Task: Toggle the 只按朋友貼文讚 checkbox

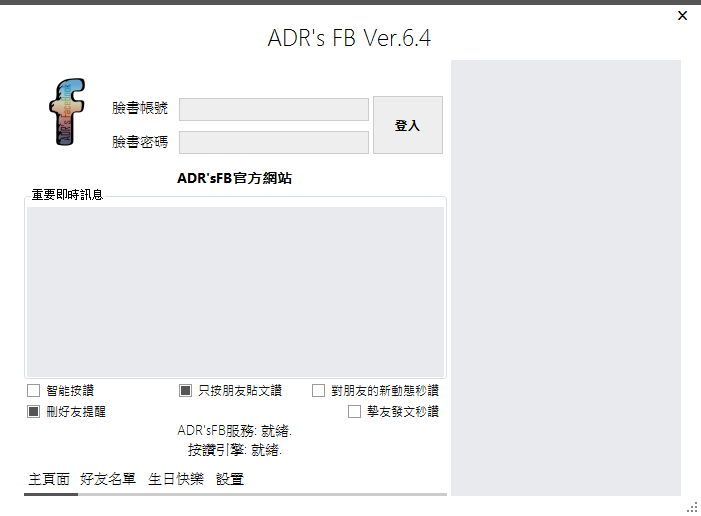Action: coord(186,390)
